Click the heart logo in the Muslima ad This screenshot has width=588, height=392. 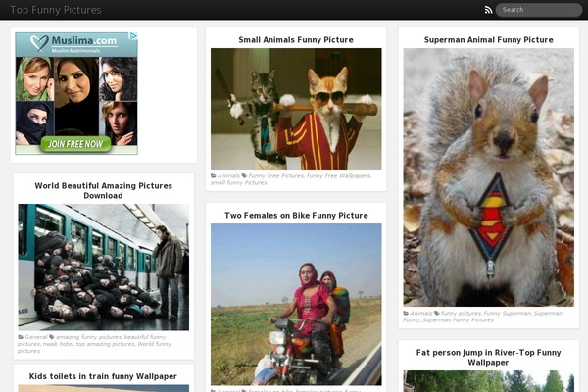[x=39, y=43]
